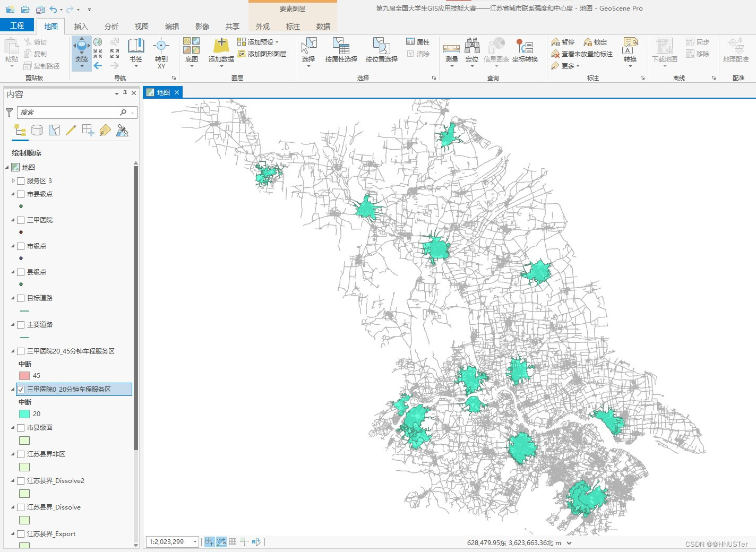
Task: Open the map scale dropdown 1:2,023,299
Action: click(x=195, y=542)
